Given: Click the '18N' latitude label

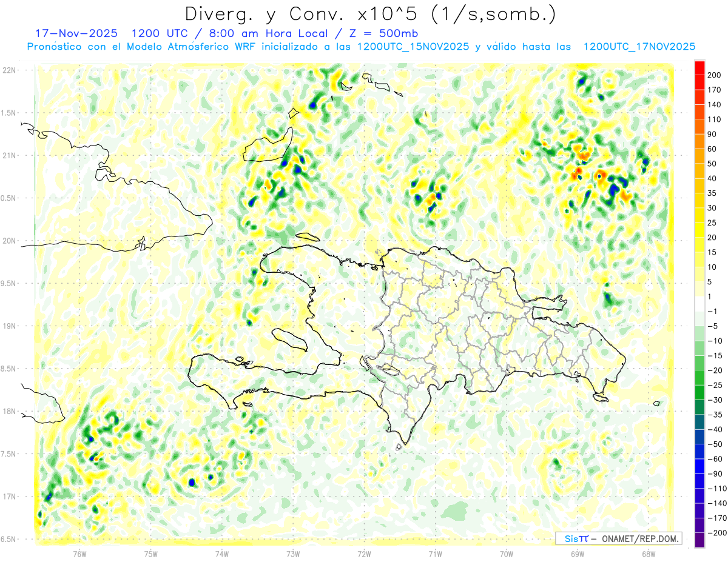Looking at the screenshot, I should click(8, 412).
